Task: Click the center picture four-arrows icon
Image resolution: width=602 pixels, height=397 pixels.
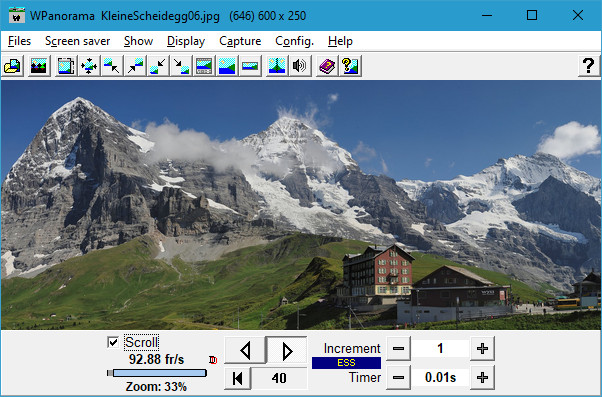Action: pyautogui.click(x=89, y=66)
